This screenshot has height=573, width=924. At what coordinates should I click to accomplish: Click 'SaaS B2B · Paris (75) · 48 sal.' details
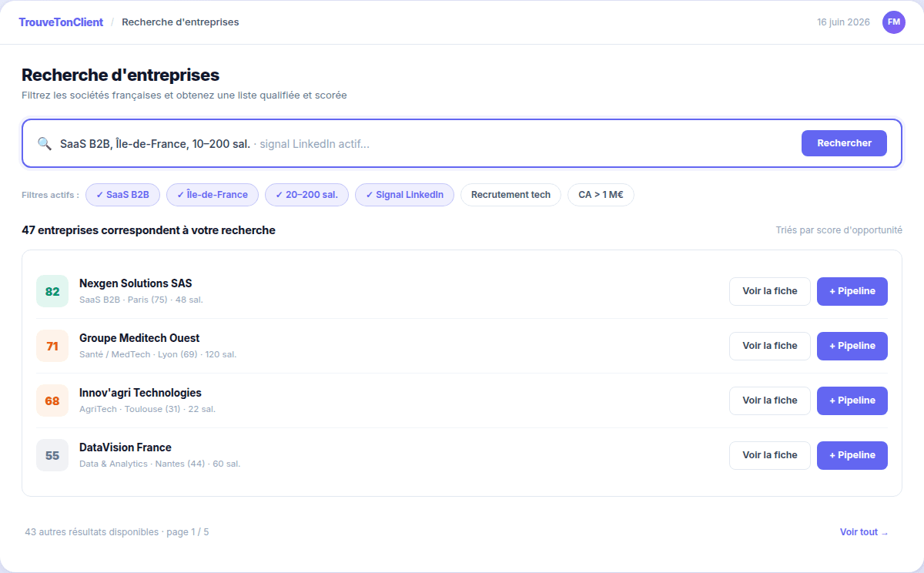point(141,300)
